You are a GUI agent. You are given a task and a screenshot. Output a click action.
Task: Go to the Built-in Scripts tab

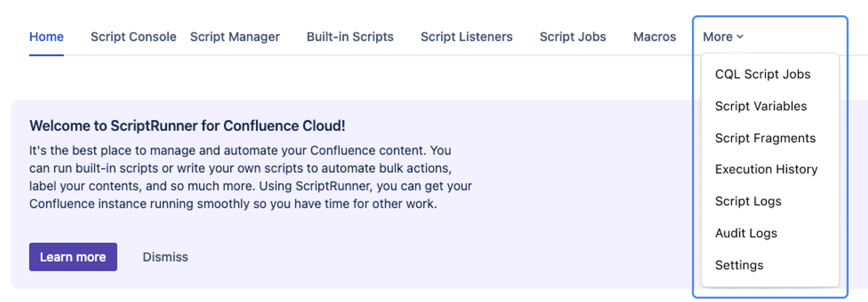pyautogui.click(x=350, y=37)
